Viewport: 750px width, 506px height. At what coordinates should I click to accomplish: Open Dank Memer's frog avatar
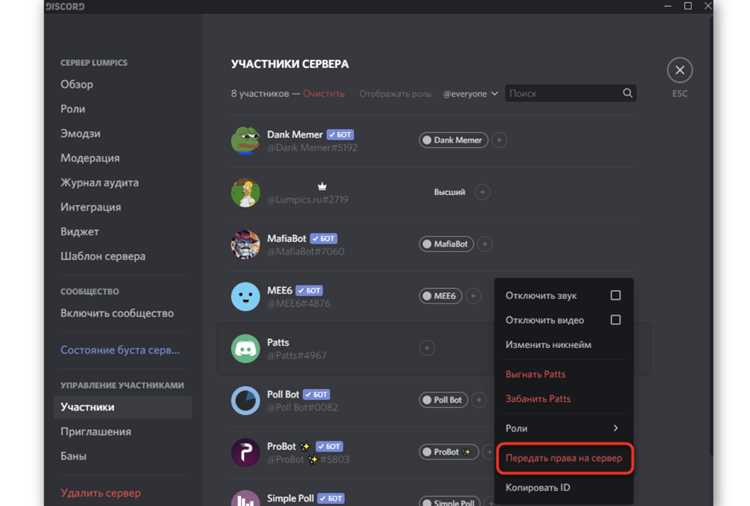coord(245,141)
